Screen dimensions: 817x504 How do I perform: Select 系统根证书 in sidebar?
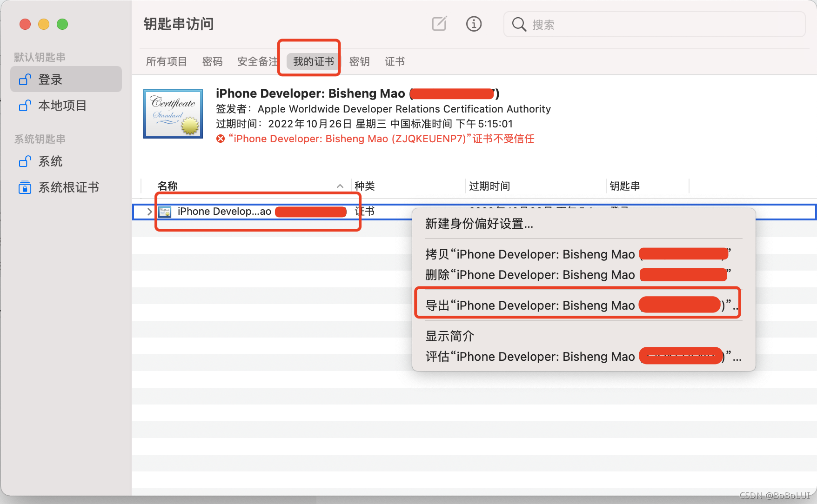click(66, 187)
